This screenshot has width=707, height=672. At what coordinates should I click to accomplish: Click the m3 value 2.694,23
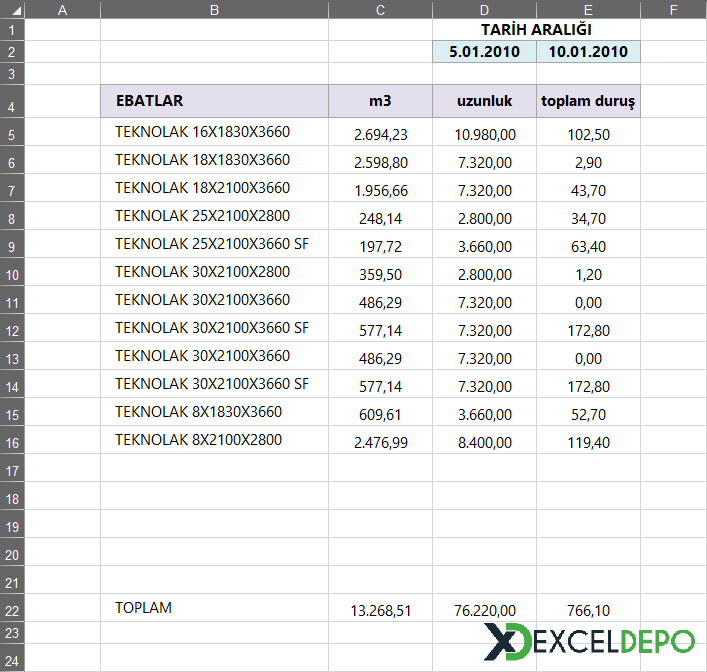pos(380,134)
